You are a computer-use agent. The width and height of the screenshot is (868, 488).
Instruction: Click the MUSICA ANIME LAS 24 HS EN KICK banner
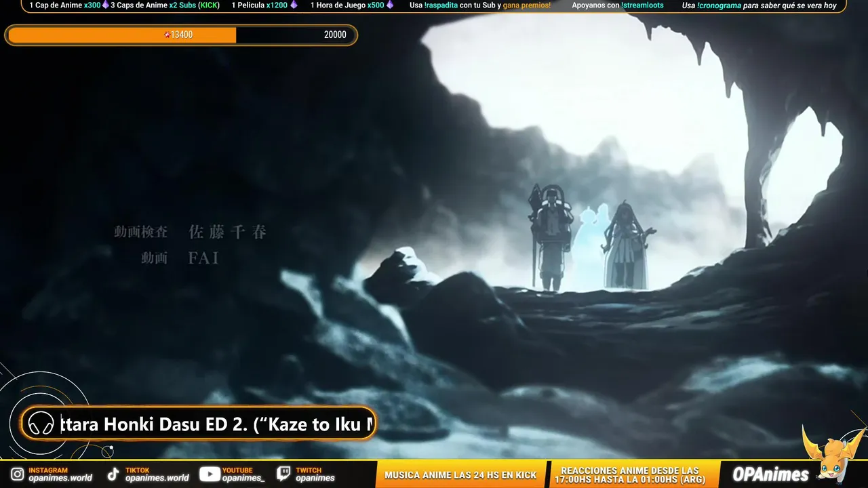(x=460, y=475)
